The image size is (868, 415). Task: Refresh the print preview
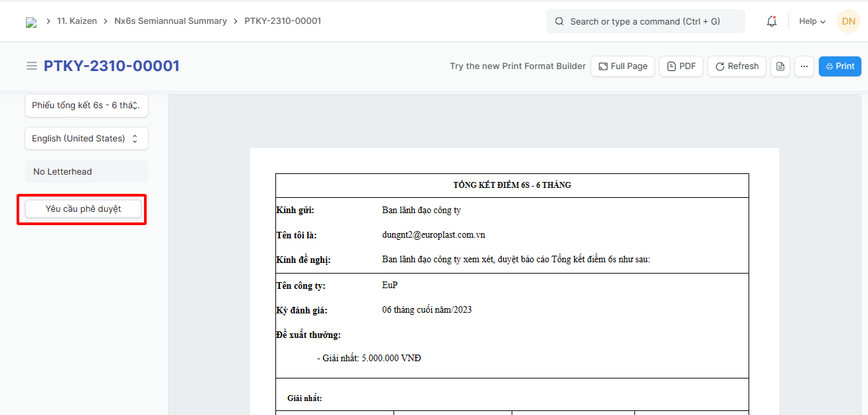[737, 66]
